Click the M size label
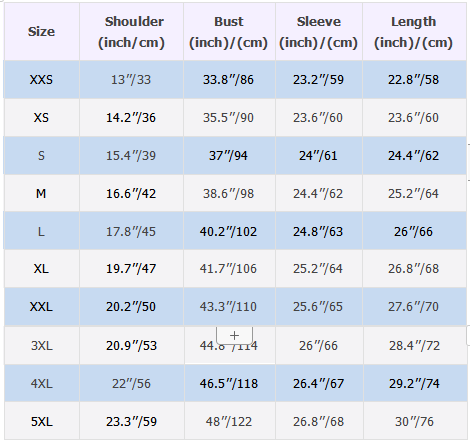 pos(41,193)
